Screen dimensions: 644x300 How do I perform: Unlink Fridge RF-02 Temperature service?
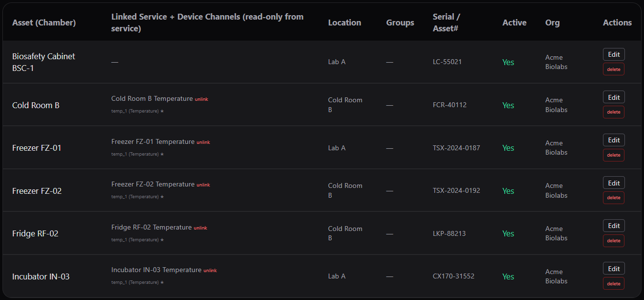[x=200, y=228]
